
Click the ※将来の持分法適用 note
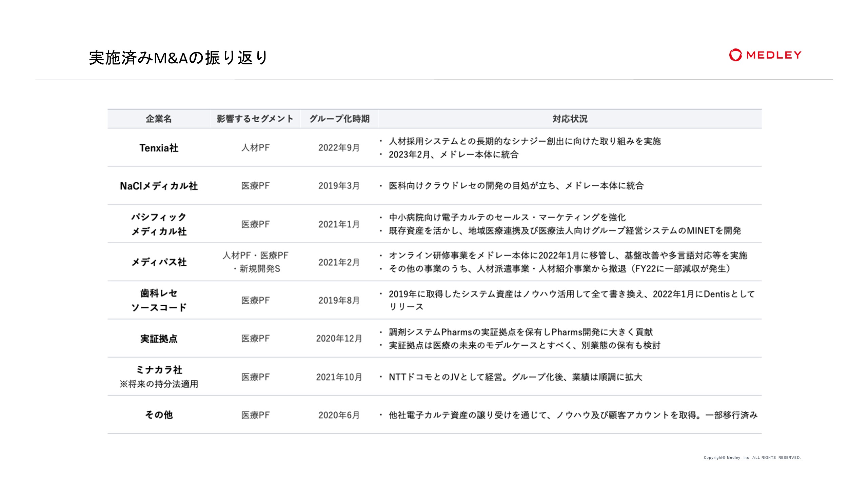159,384
